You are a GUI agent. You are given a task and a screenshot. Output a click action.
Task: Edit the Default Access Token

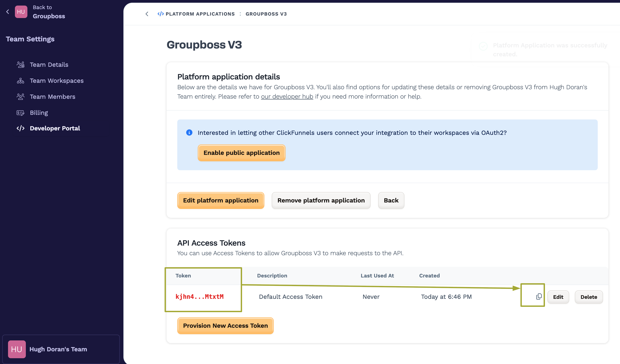pos(558,297)
